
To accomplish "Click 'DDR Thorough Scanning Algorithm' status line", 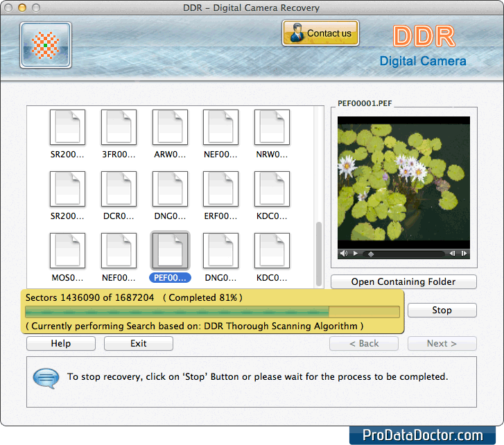I will tap(195, 326).
